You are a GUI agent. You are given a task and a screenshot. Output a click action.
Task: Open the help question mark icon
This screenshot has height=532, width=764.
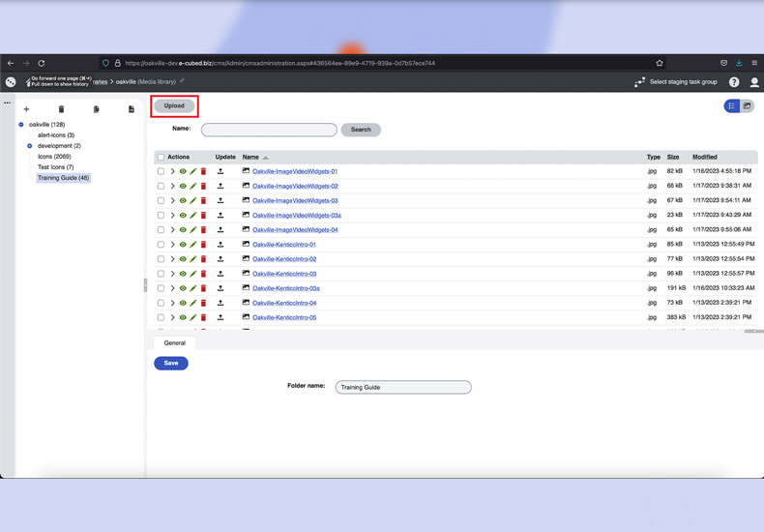point(734,82)
